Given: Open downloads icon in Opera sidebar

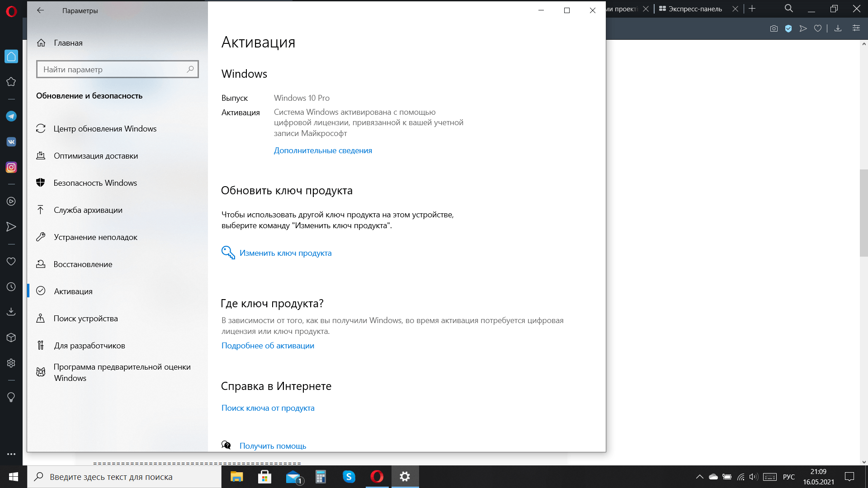Looking at the screenshot, I should pyautogui.click(x=11, y=312).
